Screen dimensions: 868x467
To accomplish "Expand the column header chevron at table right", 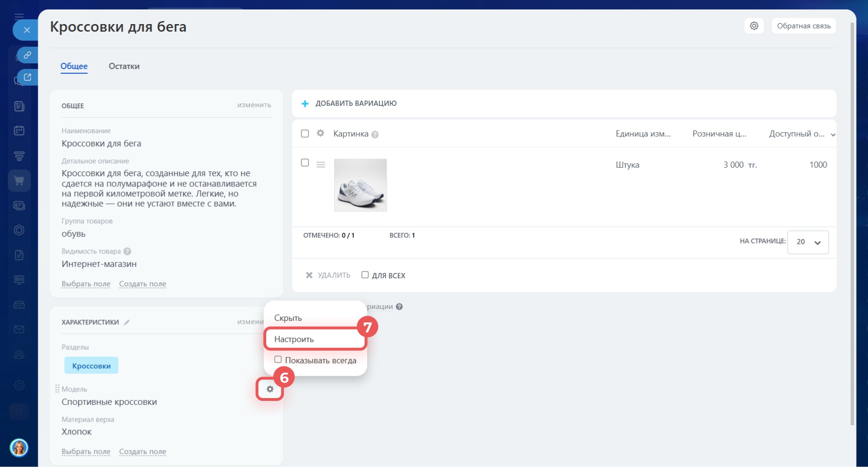I will pyautogui.click(x=833, y=135).
